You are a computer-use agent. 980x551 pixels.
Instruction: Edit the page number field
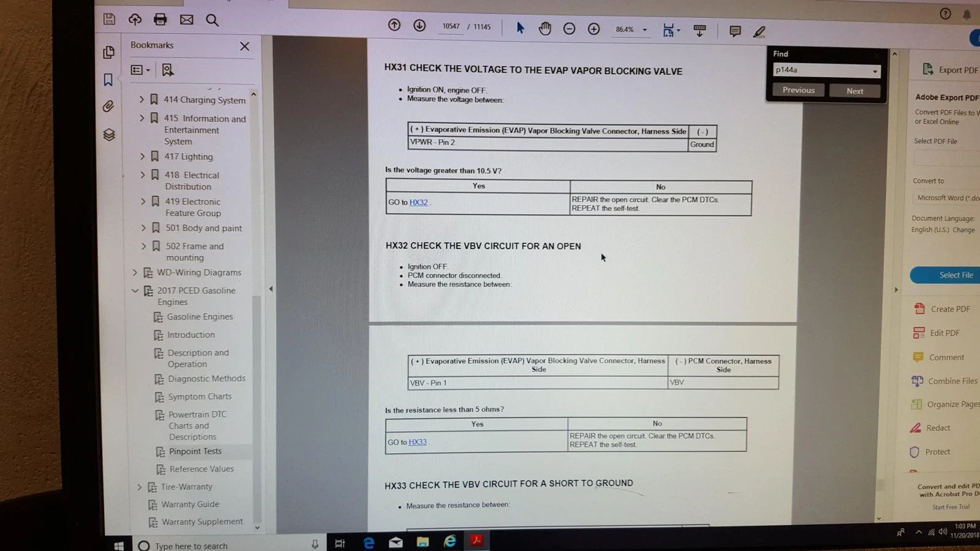pyautogui.click(x=451, y=26)
